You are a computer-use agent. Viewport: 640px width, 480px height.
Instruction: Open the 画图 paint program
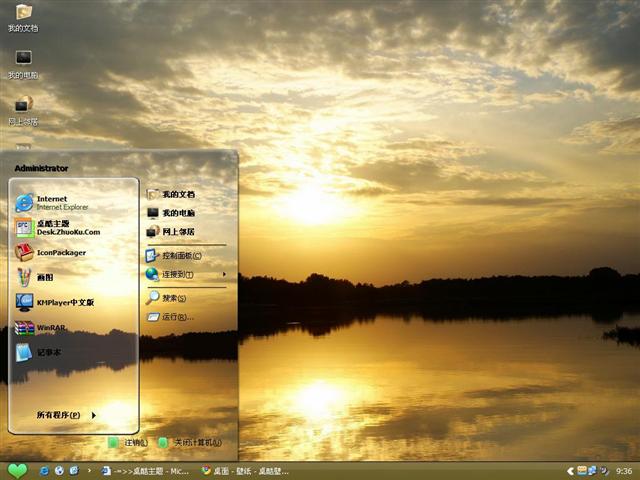click(45, 277)
